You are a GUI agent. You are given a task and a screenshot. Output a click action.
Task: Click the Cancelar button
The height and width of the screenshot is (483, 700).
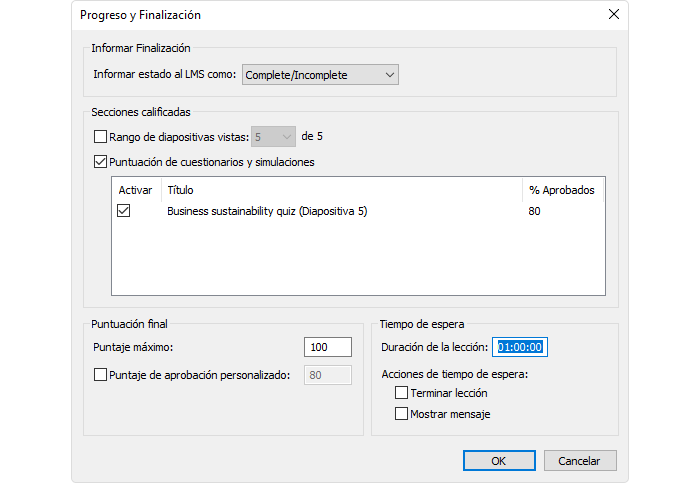[x=580, y=460]
